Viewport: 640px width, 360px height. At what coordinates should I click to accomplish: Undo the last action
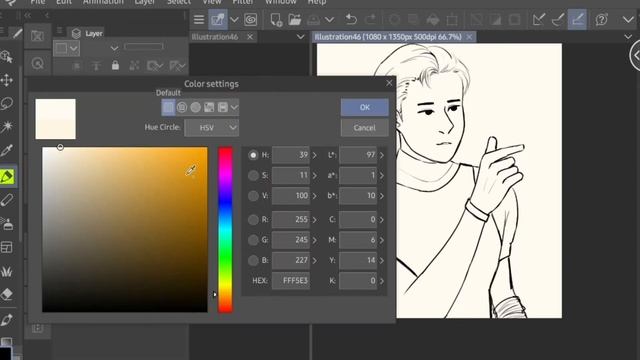coord(351,20)
